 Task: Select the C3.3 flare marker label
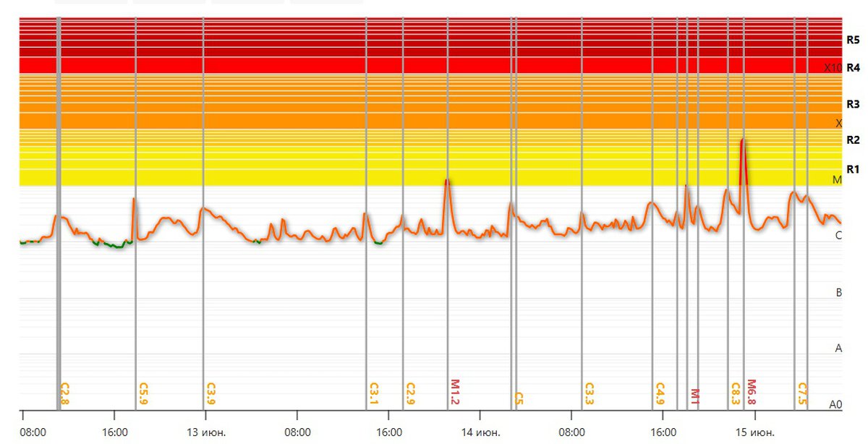click(x=590, y=393)
